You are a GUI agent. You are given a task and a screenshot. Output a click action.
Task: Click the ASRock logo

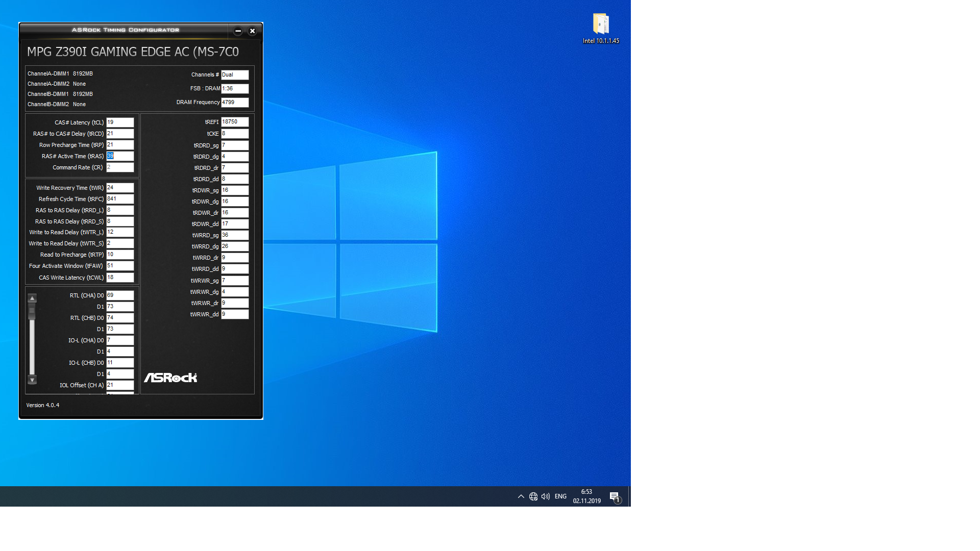[x=170, y=378]
